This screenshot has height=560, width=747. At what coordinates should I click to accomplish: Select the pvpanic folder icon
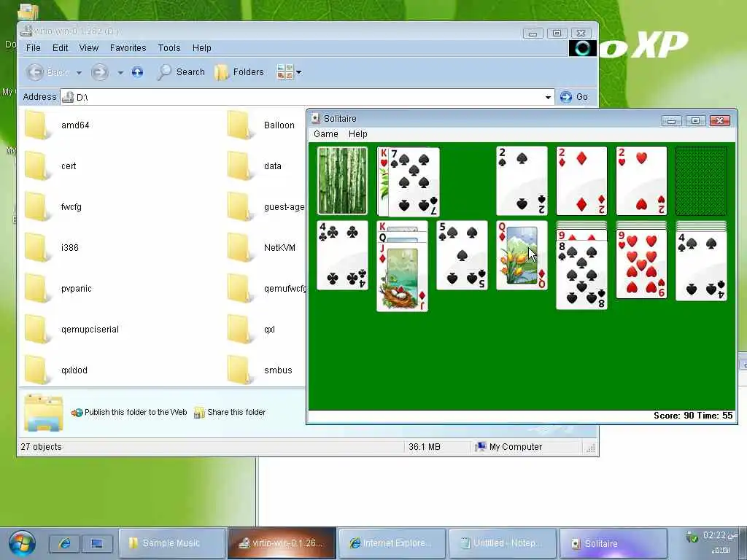click(37, 289)
